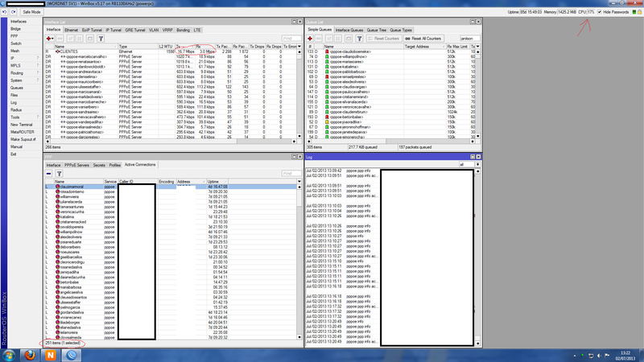The height and width of the screenshot is (362, 644).
Task: Open Radius from the sidebar menu
Action: [x=25, y=110]
